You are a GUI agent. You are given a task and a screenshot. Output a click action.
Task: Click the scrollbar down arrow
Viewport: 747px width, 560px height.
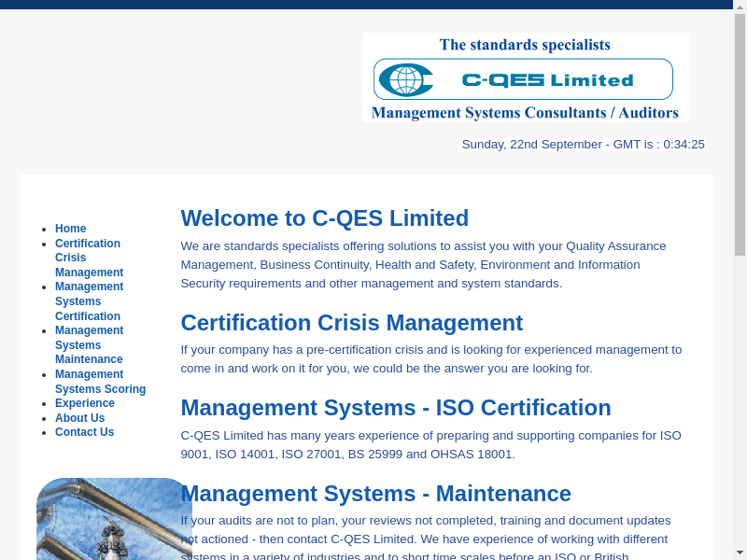(x=740, y=553)
